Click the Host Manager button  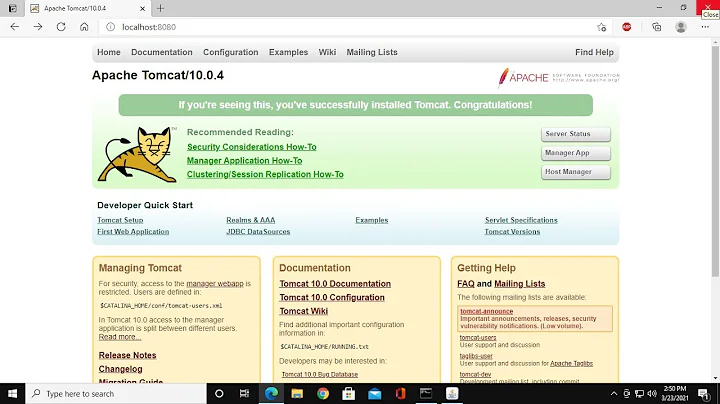575,172
